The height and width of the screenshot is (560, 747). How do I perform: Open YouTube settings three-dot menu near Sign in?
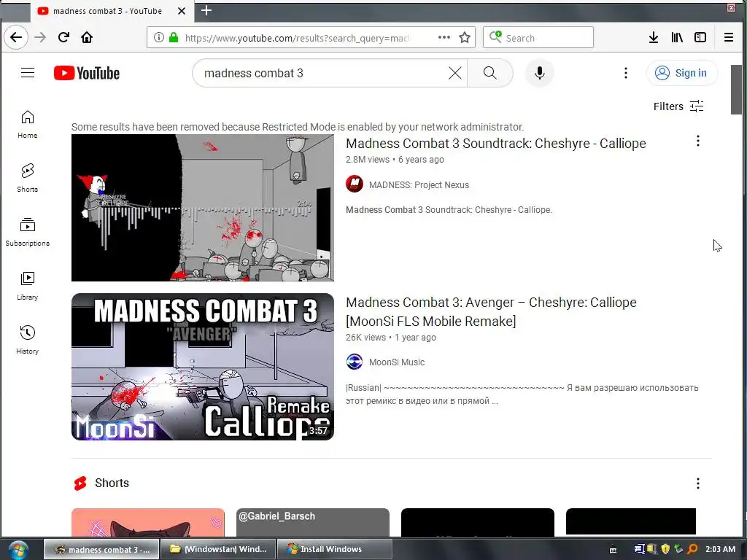tap(625, 73)
